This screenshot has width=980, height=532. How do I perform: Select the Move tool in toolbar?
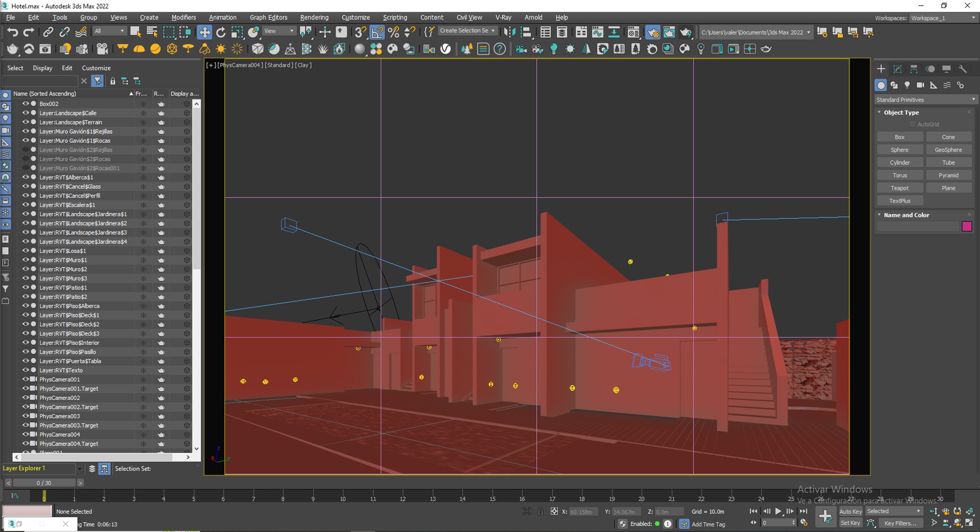click(204, 32)
